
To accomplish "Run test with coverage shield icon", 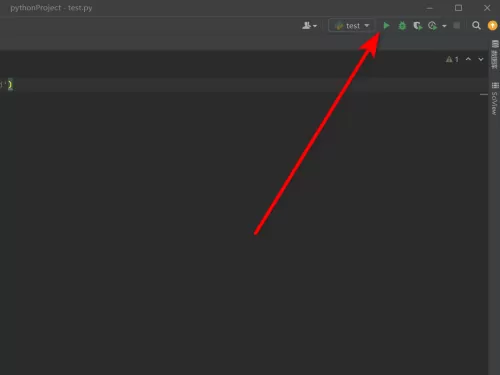I will pyautogui.click(x=418, y=26).
